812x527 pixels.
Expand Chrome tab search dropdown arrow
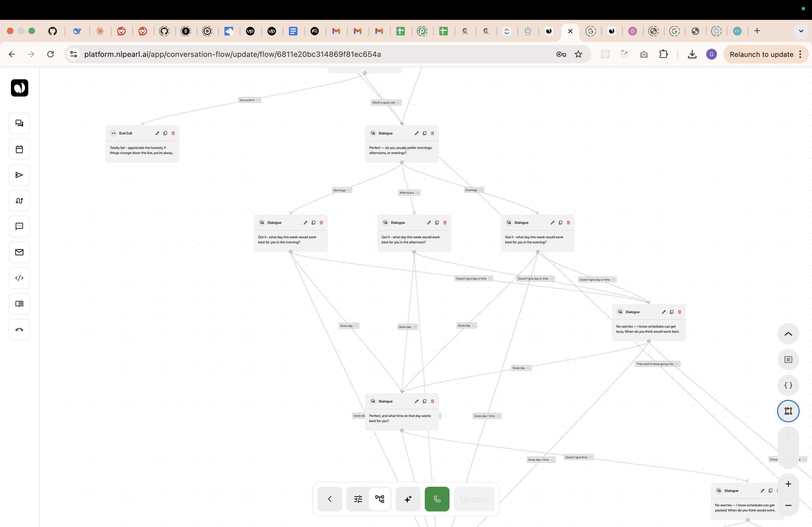pos(801,31)
